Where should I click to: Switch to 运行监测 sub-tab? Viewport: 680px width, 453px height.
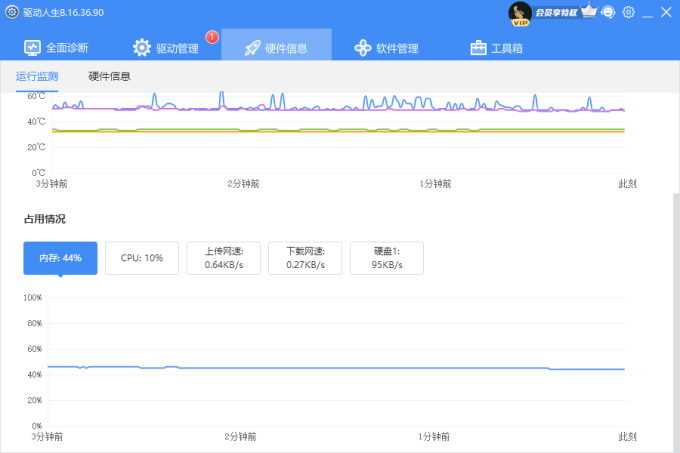pos(37,76)
